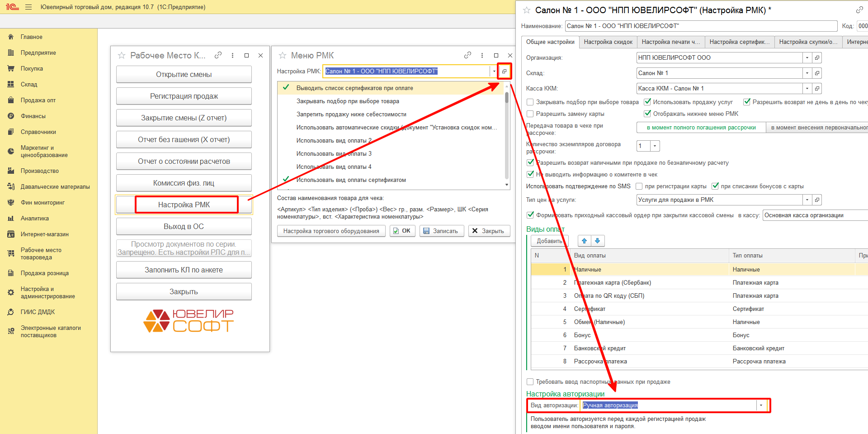
Task: Toggle Использовать продажу услуг checkbox
Action: [647, 102]
